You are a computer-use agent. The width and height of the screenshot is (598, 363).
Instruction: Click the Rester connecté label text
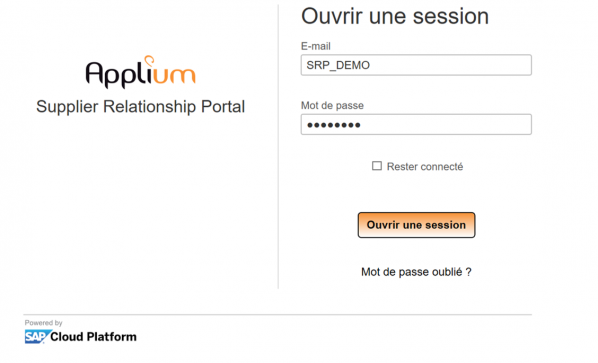(425, 167)
